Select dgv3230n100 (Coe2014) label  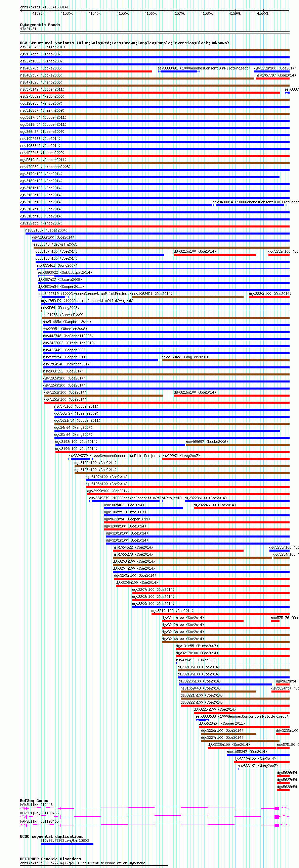[x=270, y=294]
